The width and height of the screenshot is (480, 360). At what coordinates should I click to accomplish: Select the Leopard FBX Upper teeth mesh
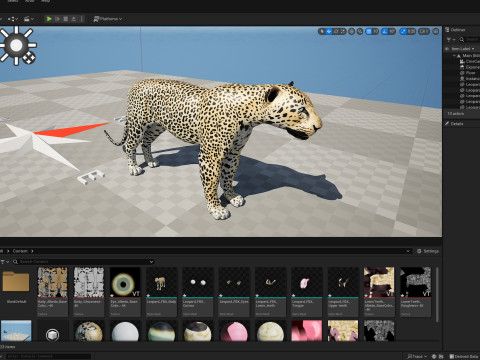click(x=343, y=292)
